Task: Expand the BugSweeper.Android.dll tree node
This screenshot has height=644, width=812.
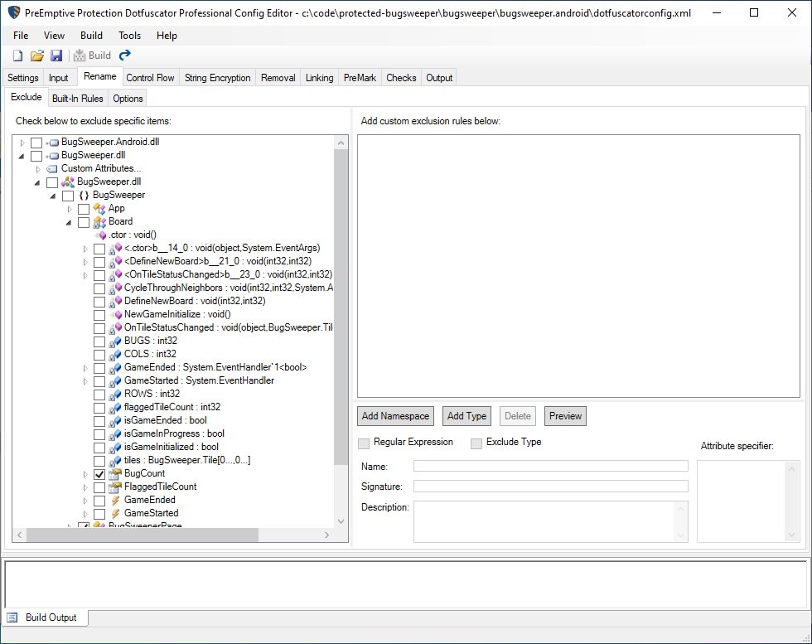Action: click(22, 143)
